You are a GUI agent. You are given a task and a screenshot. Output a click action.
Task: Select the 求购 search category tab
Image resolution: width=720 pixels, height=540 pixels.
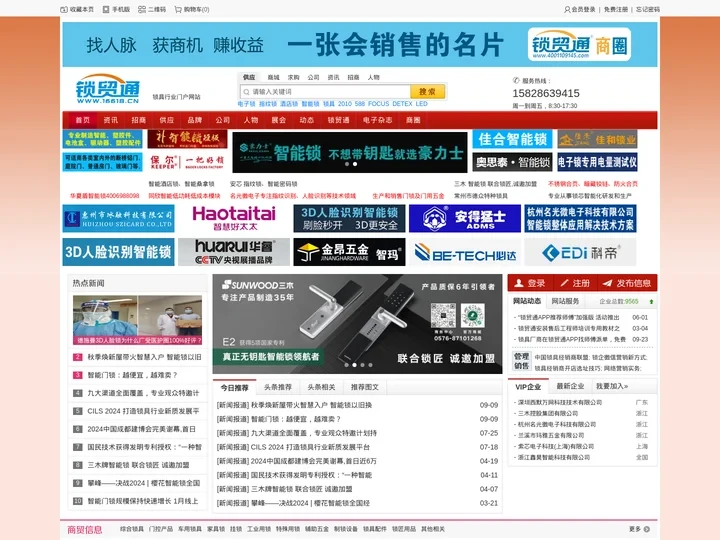[x=293, y=77]
